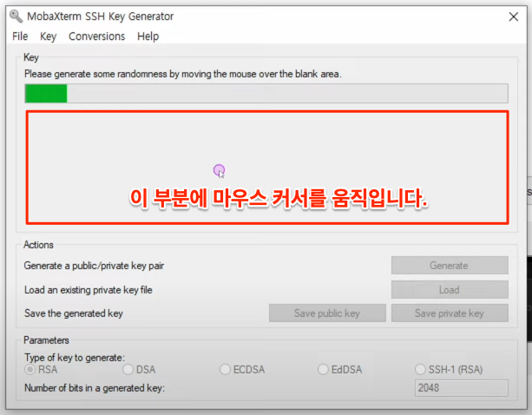Click the 'Load an existing private key file' label
The image size is (532, 415).
89,290
